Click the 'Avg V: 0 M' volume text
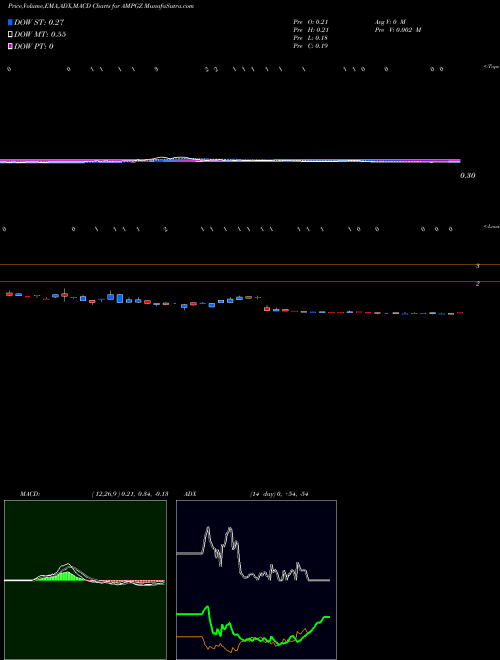The width and height of the screenshot is (500, 660). tap(390, 21)
